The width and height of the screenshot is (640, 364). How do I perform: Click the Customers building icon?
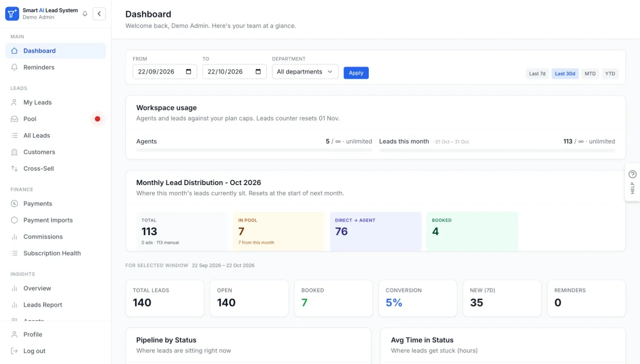[15, 152]
